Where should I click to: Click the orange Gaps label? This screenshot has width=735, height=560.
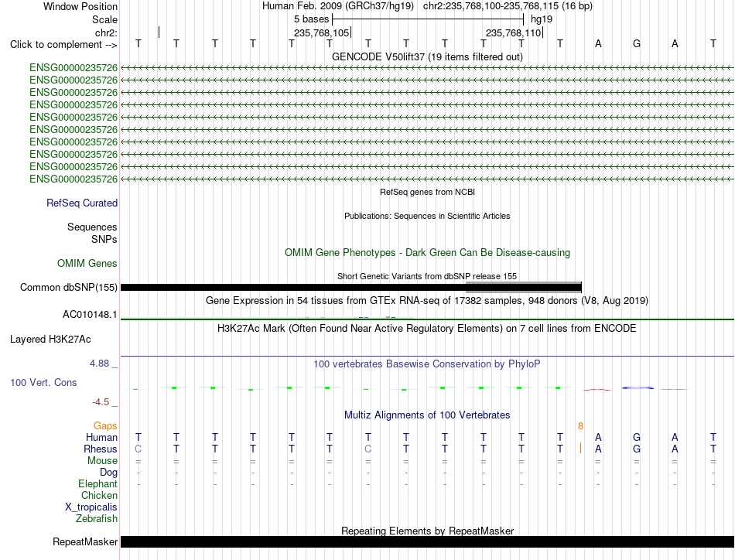105,425
